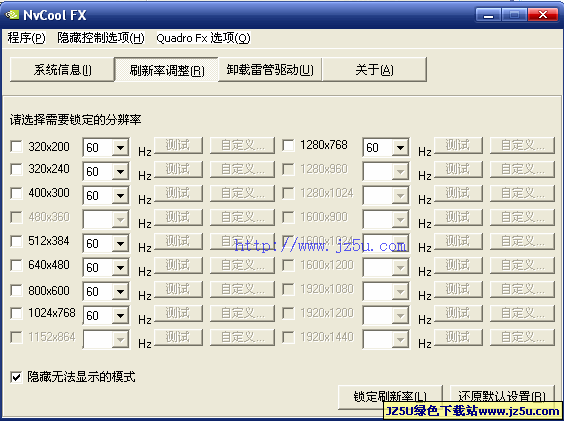Image resolution: width=564 pixels, height=421 pixels.
Task: Click the 测试 button for 640x480
Action: 178,265
